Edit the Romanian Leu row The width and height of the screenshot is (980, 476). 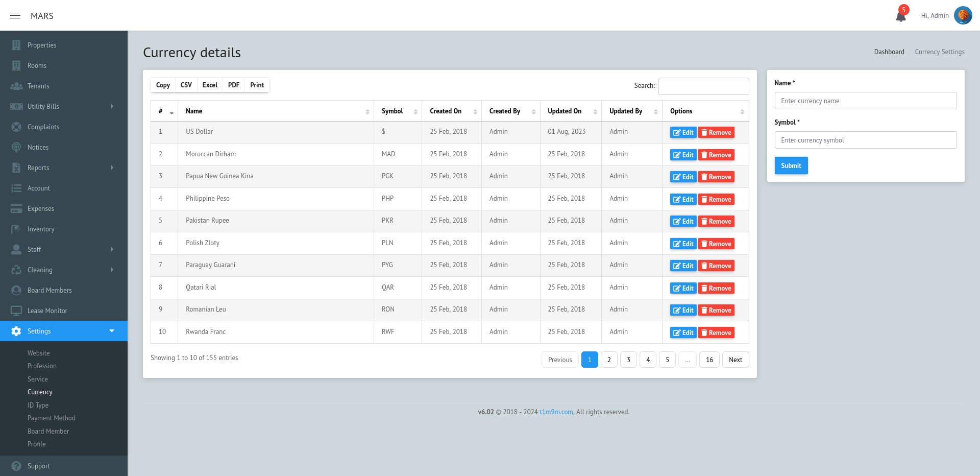coord(683,310)
